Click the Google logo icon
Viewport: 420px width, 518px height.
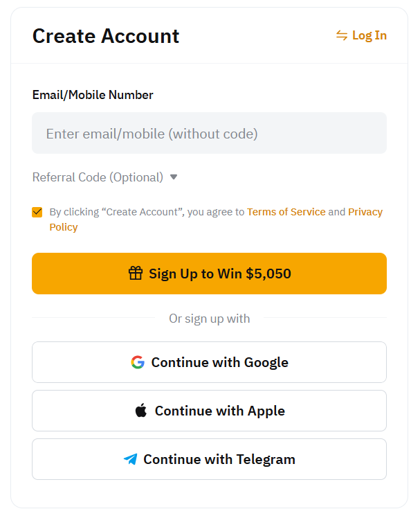138,362
